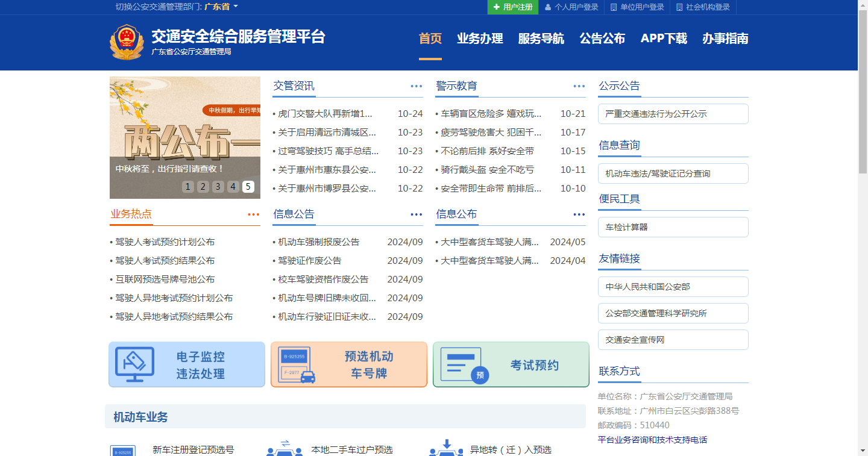Open article 安全带即生命带 前排后...
The height and width of the screenshot is (456, 868).
point(491,189)
